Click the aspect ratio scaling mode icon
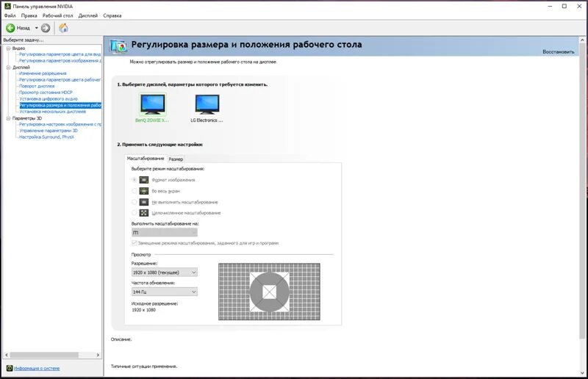This screenshot has height=379, width=588. click(144, 180)
